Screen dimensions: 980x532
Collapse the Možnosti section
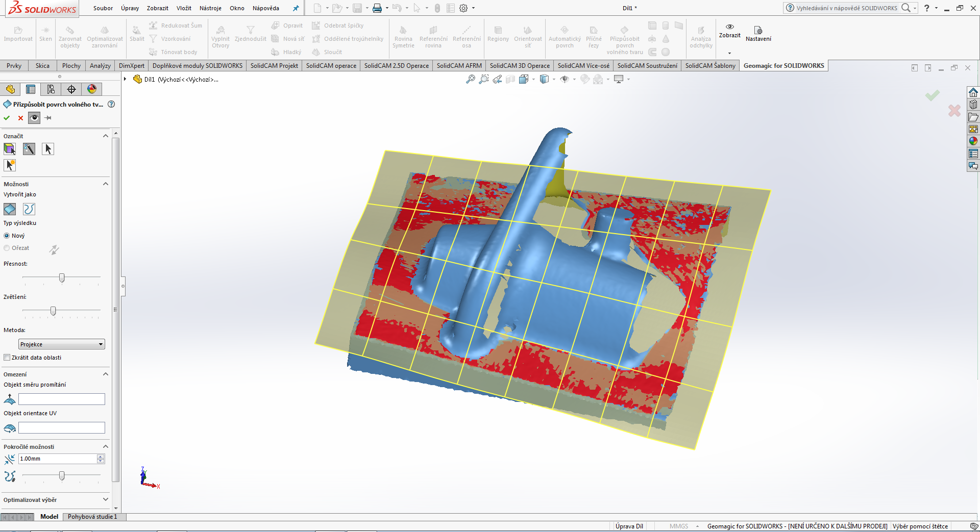tap(106, 184)
